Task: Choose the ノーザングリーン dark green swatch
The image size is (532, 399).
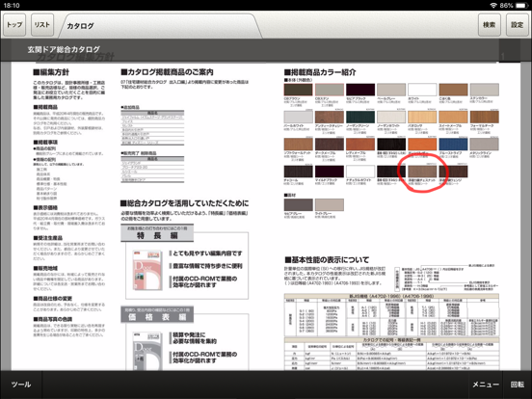Action: point(360,117)
